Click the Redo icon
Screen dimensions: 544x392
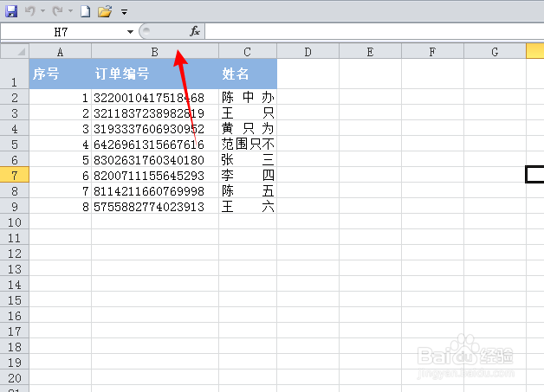coord(58,11)
